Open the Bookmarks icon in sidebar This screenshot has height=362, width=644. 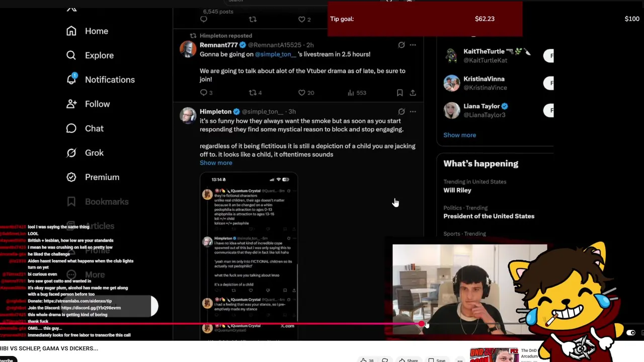(x=71, y=202)
